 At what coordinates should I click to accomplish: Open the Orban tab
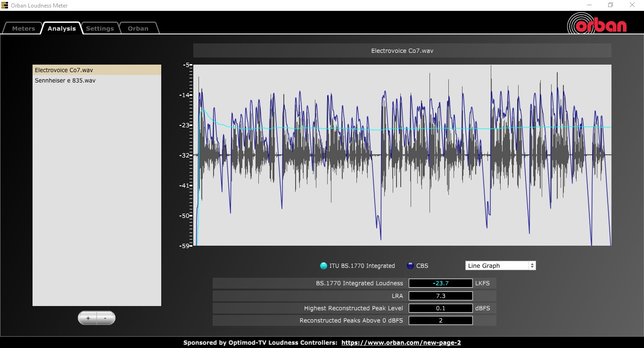click(138, 28)
